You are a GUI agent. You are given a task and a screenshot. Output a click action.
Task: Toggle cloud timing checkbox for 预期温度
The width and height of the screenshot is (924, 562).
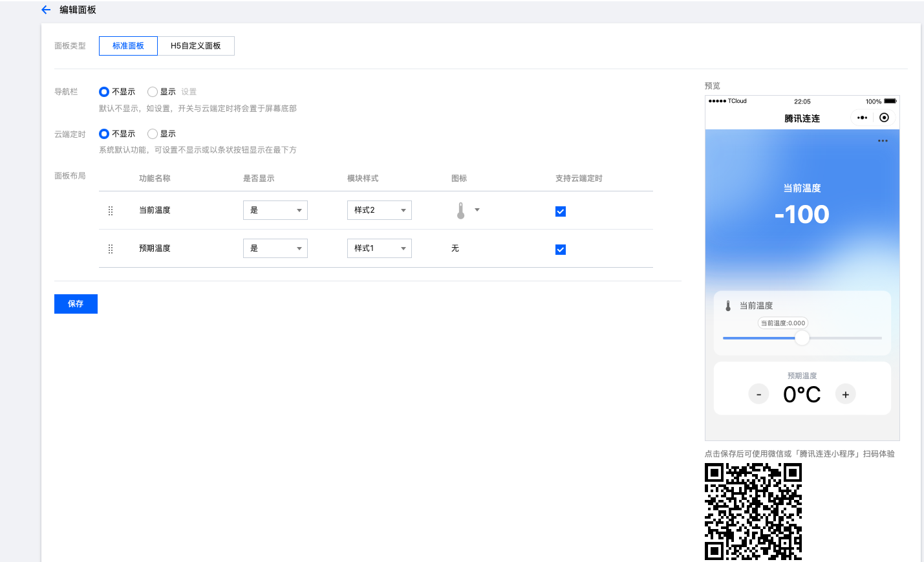pyautogui.click(x=561, y=250)
